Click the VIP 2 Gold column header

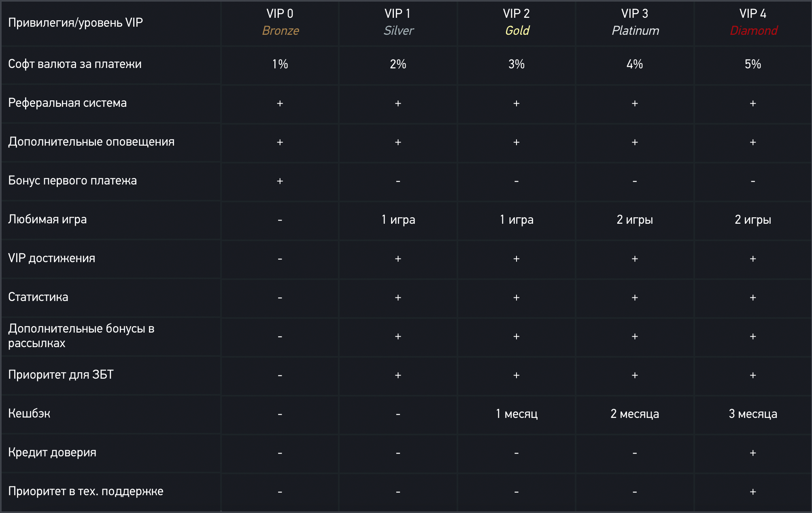click(517, 22)
